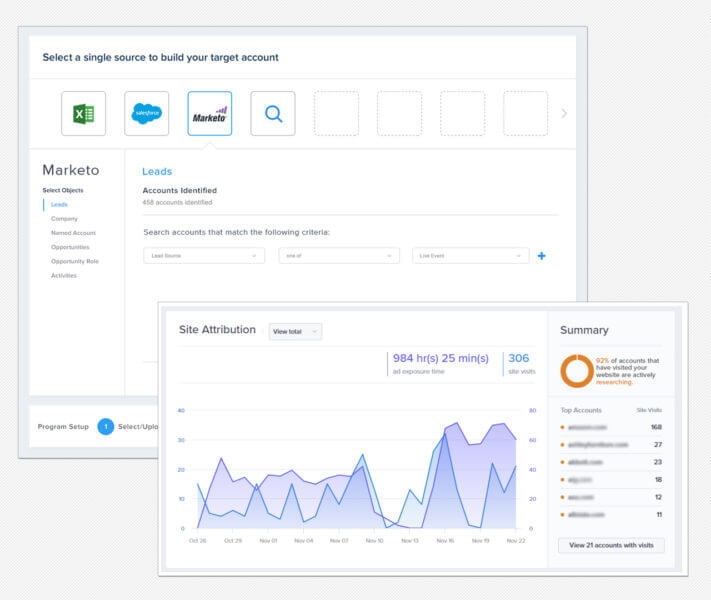Viewport: 711px width, 600px height.
Task: Open the search source magnifier icon
Action: point(273,113)
